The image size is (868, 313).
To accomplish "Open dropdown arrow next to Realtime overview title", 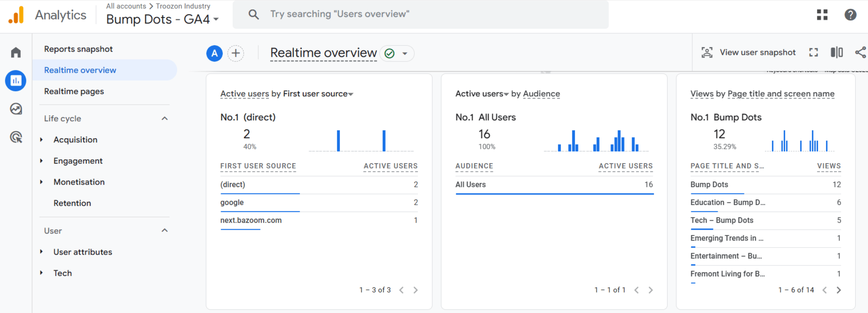I will click(405, 54).
